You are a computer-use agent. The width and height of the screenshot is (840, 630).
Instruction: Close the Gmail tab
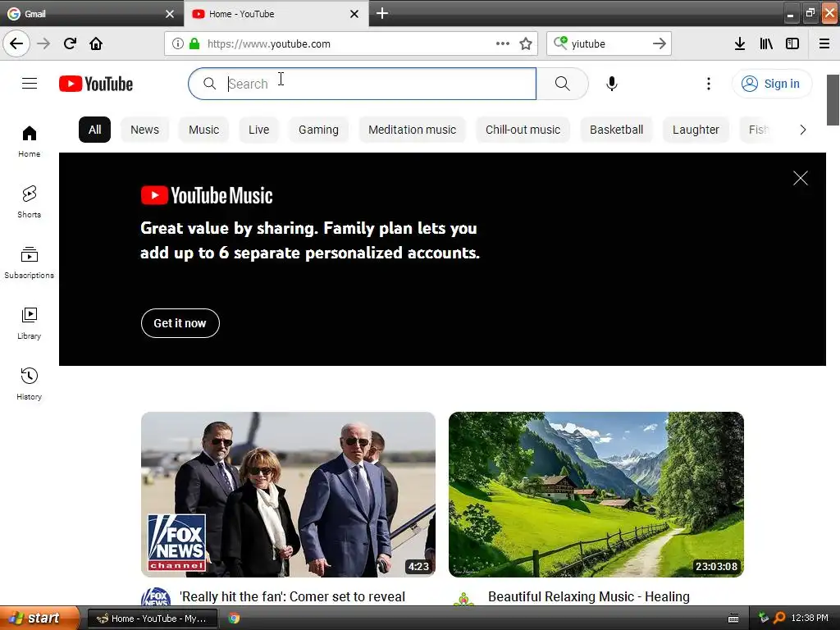coord(169,14)
